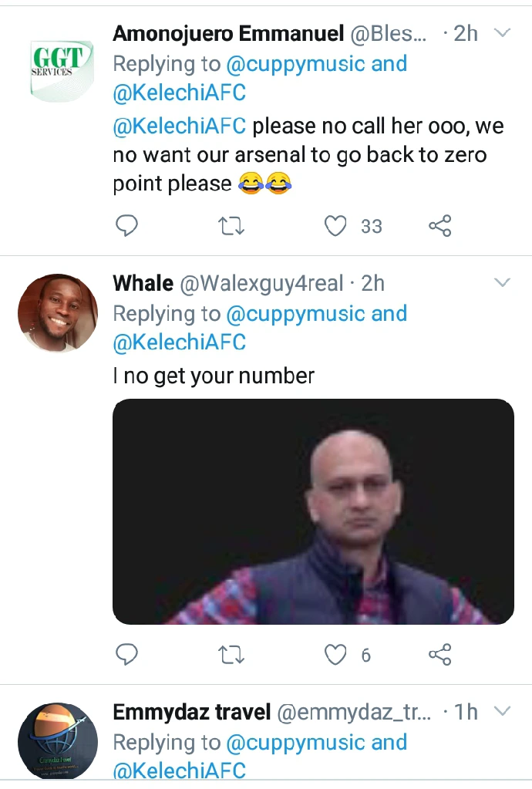
Task: View Whale's profile picture
Action: pyautogui.click(x=58, y=312)
